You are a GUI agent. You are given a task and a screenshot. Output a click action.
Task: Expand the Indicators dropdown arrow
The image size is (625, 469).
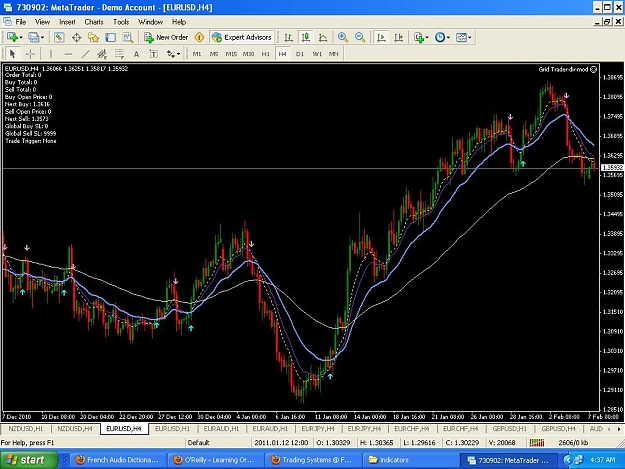(427, 38)
